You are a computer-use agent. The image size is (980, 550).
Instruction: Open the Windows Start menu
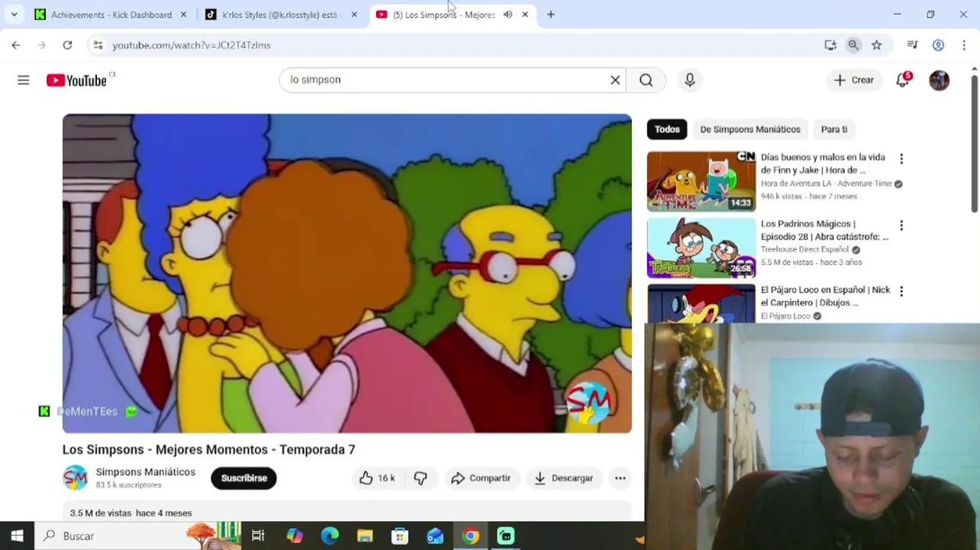point(17,536)
